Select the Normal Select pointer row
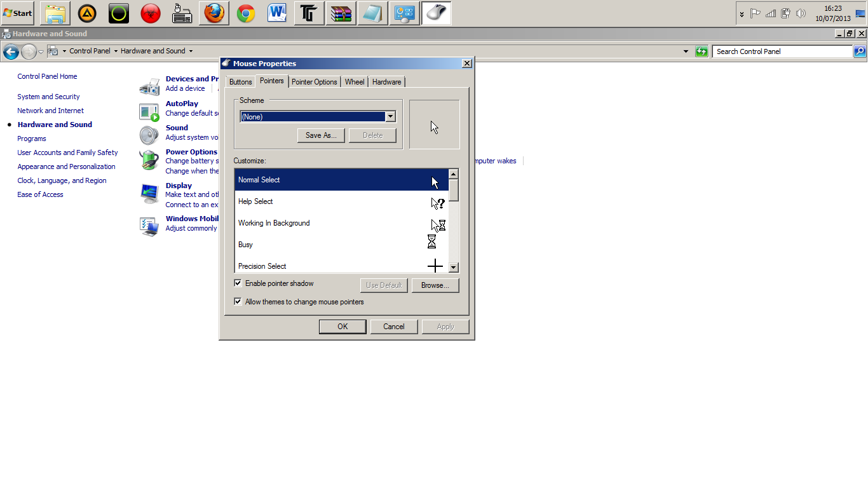 click(342, 180)
